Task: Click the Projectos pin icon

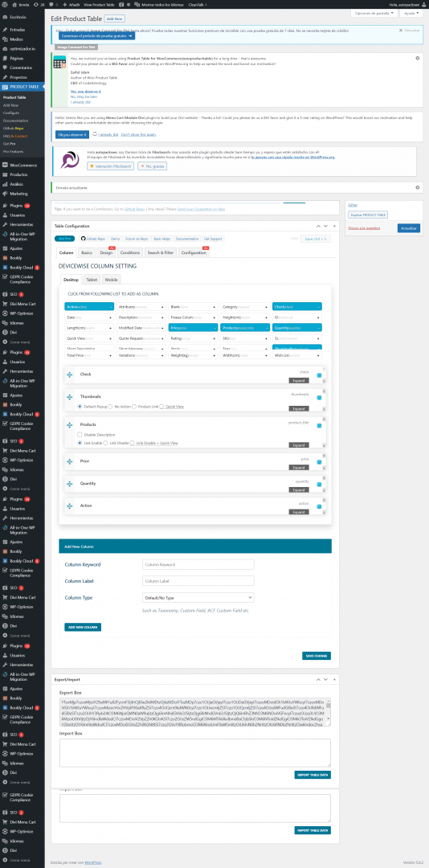Action: tap(5, 77)
